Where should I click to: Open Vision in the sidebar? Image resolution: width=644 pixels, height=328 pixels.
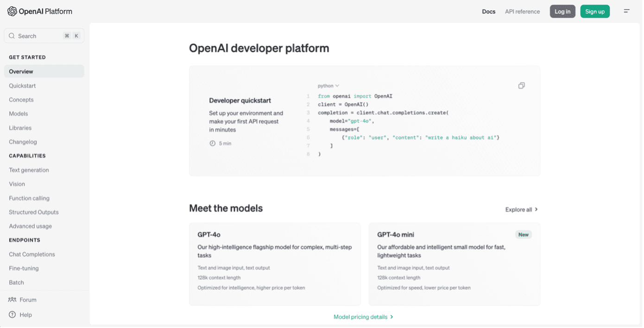point(17,184)
